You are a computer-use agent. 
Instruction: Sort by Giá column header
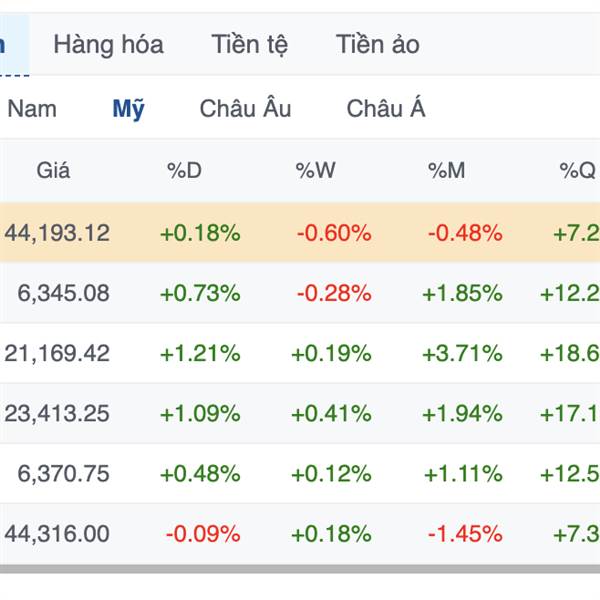point(53,170)
